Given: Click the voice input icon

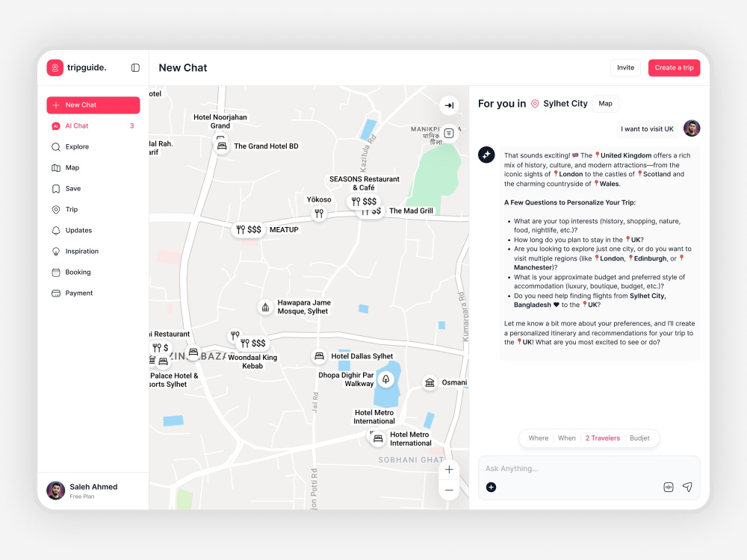Looking at the screenshot, I should click(x=669, y=487).
